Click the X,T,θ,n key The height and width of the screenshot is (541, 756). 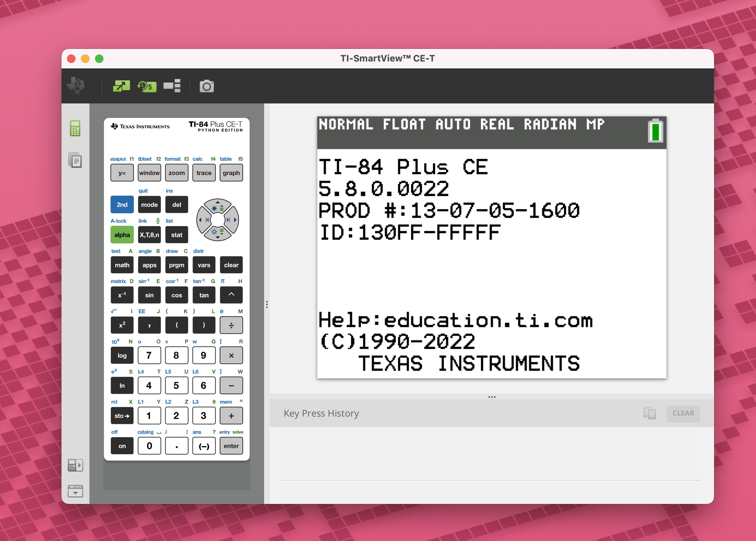(150, 235)
